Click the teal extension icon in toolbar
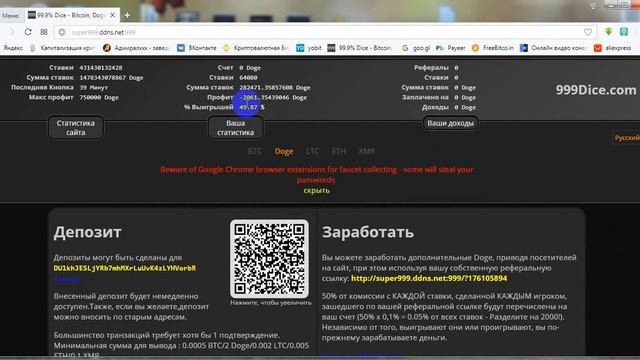Image resolution: width=640 pixels, height=360 pixels. tap(624, 32)
